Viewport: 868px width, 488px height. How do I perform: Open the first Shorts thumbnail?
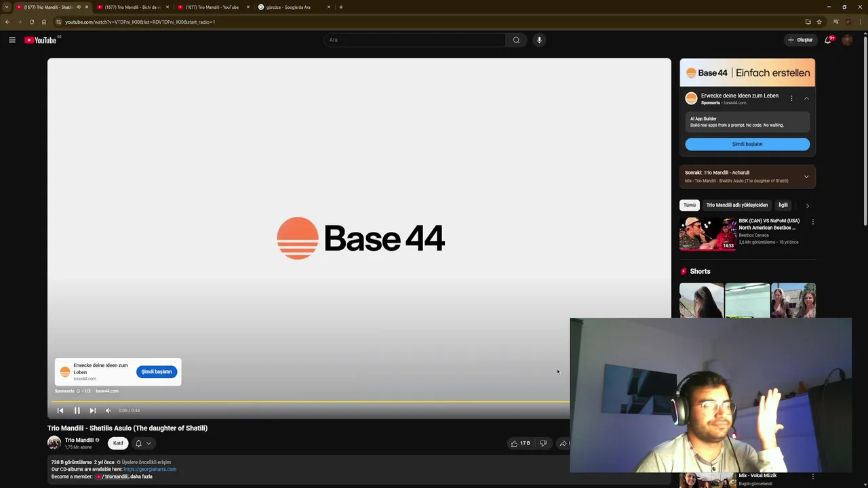click(x=701, y=300)
